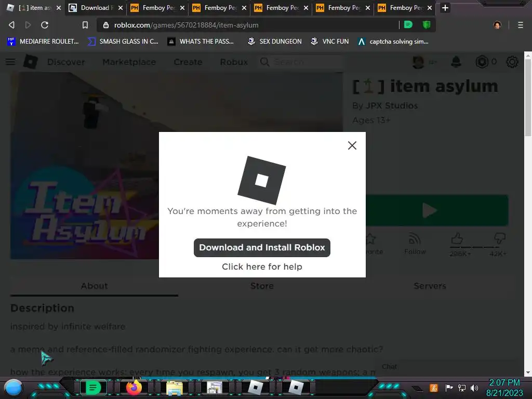Click the padlock site security icon
This screenshot has width=532, height=399.
tap(106, 25)
